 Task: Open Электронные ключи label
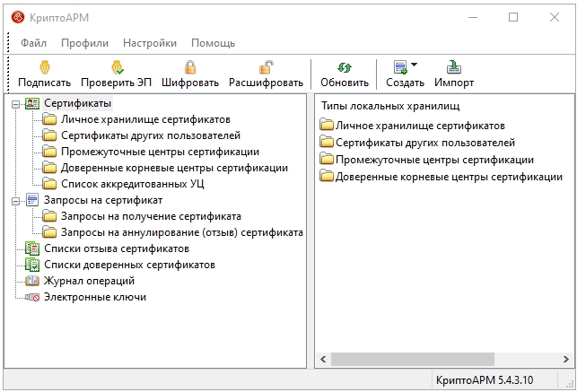95,297
